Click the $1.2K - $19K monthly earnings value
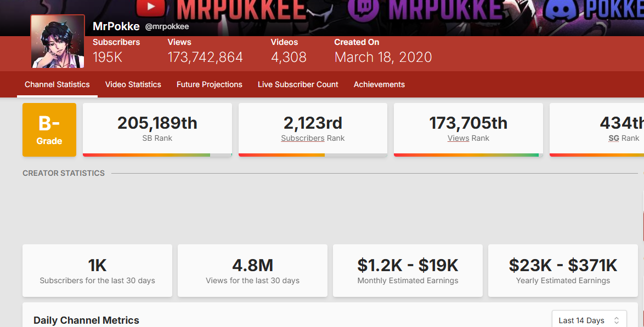The width and height of the screenshot is (644, 327). click(x=408, y=266)
